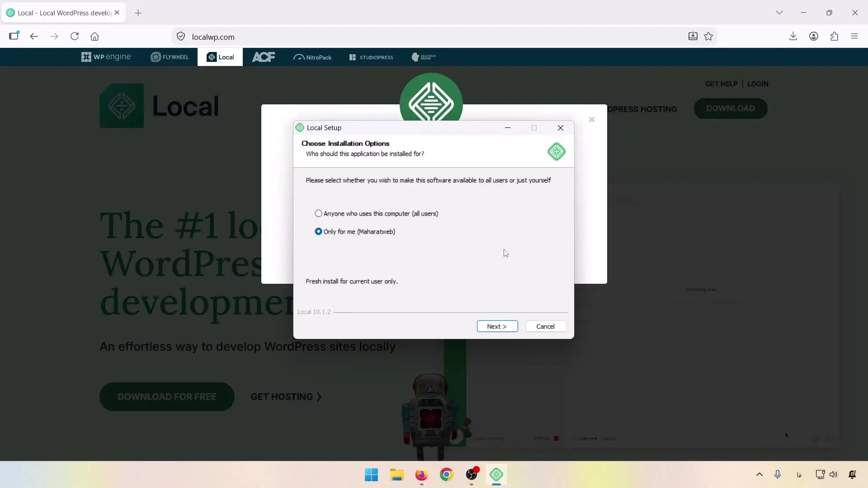The height and width of the screenshot is (488, 868).
Task: Click the Next > button
Action: [x=497, y=326]
